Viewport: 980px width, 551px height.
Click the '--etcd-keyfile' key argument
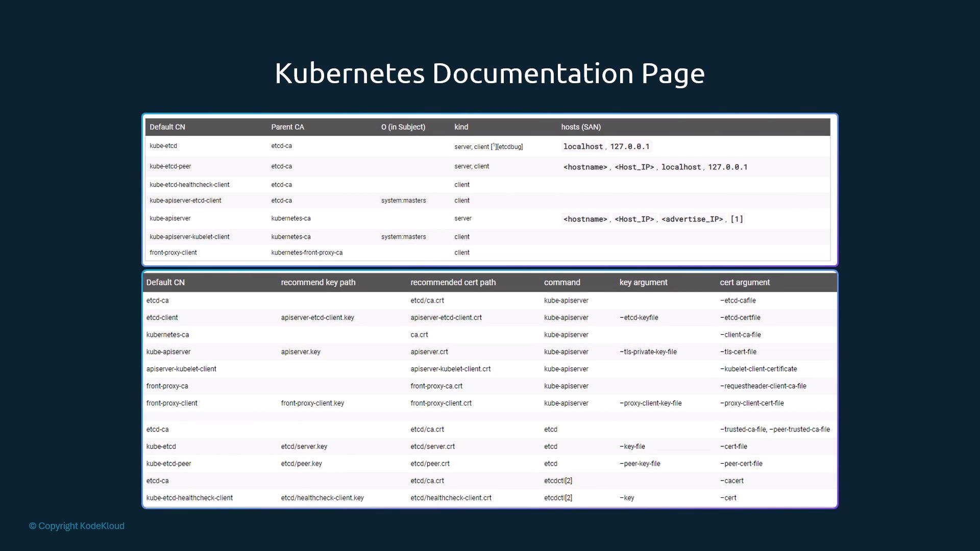pyautogui.click(x=639, y=317)
